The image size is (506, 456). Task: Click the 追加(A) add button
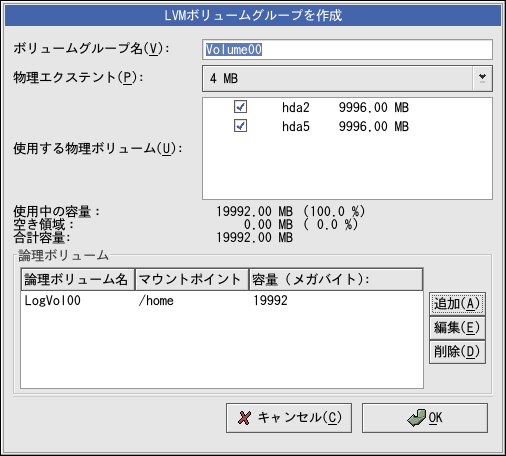click(457, 304)
